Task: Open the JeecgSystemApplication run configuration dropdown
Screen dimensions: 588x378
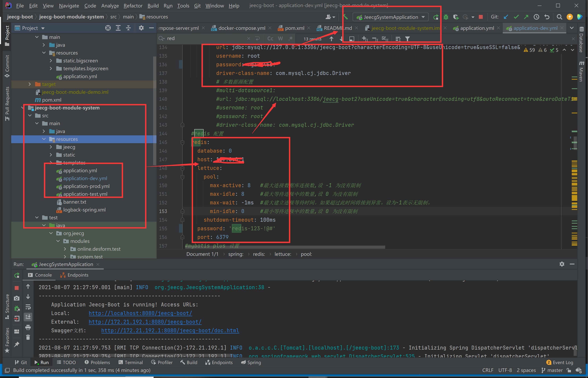Action: point(391,17)
